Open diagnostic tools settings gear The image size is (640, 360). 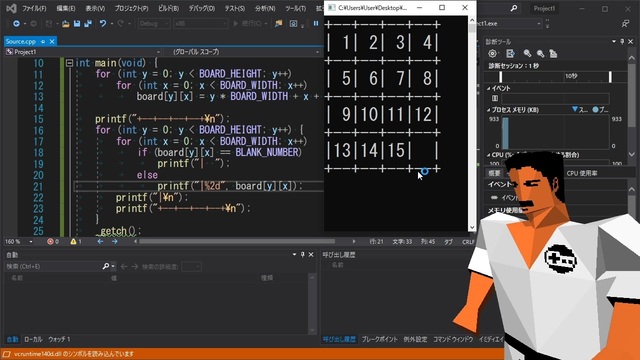pyautogui.click(x=493, y=53)
